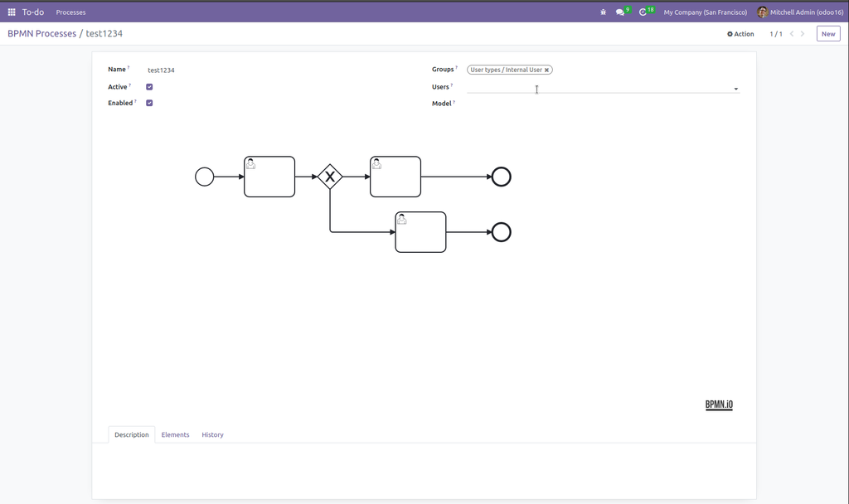Click the Model field label
Image resolution: width=849 pixels, height=504 pixels.
click(x=442, y=104)
